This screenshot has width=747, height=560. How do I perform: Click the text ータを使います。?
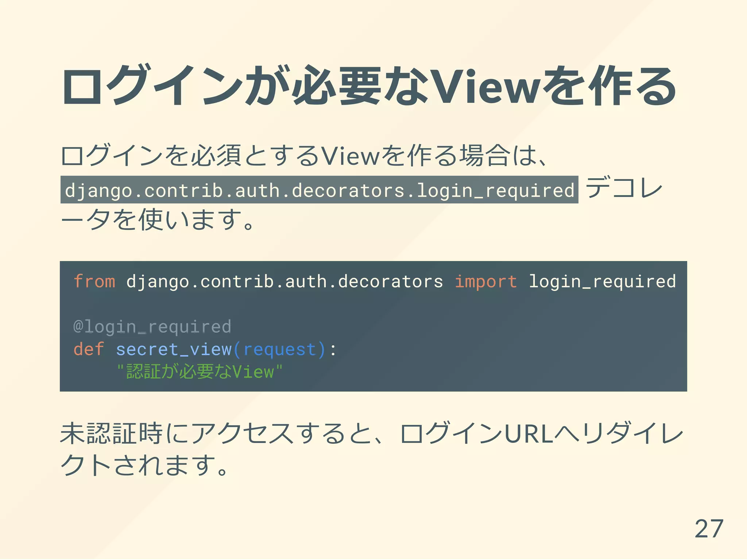(158, 219)
